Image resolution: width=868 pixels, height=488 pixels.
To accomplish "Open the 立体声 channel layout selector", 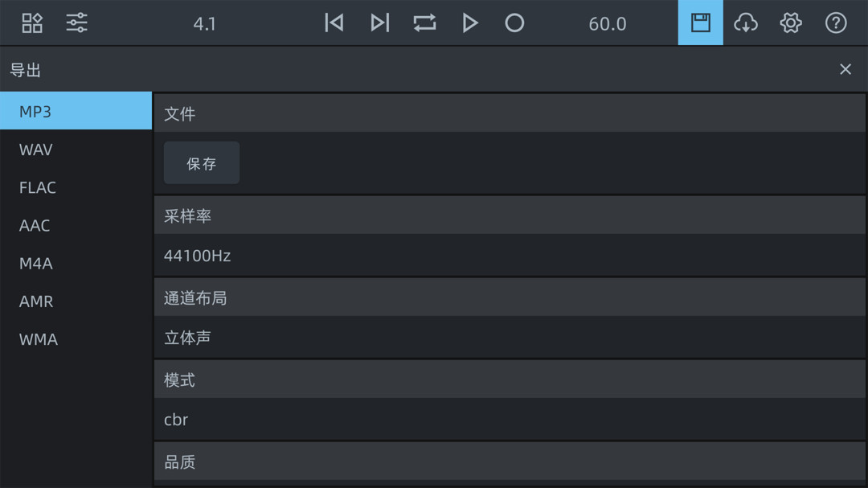I will coord(510,338).
